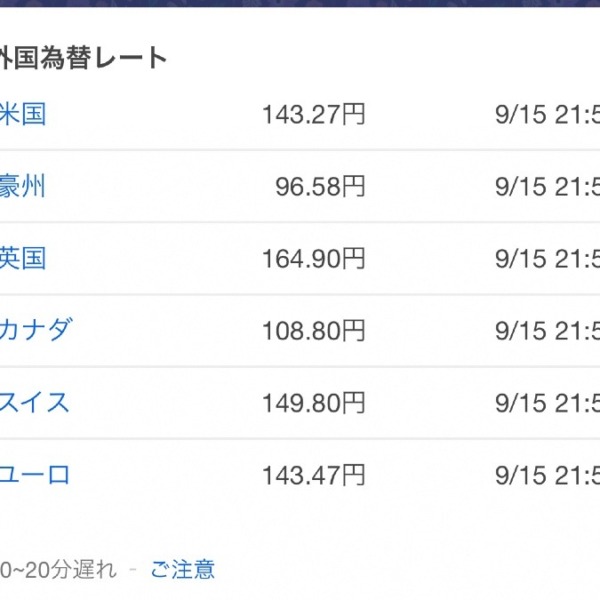
Task: Click the timestamp in the カナダ row
Action: (548, 331)
